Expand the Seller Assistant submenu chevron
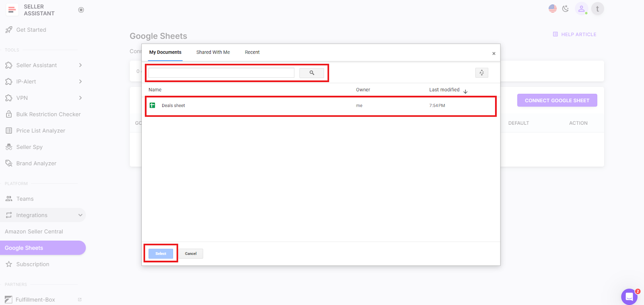The height and width of the screenshot is (305, 644). pos(80,65)
